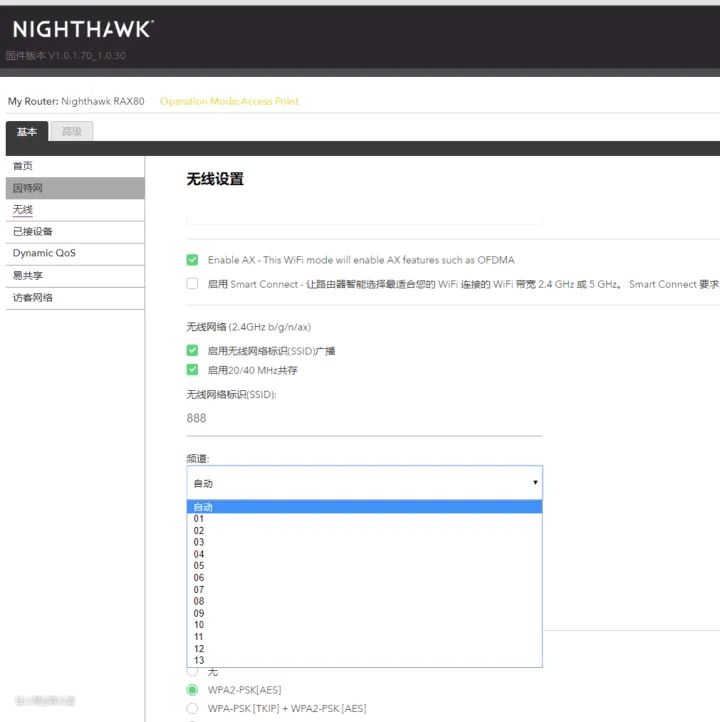The height and width of the screenshot is (722, 720).
Task: Select 因特网 in the sidebar
Action: (75, 188)
